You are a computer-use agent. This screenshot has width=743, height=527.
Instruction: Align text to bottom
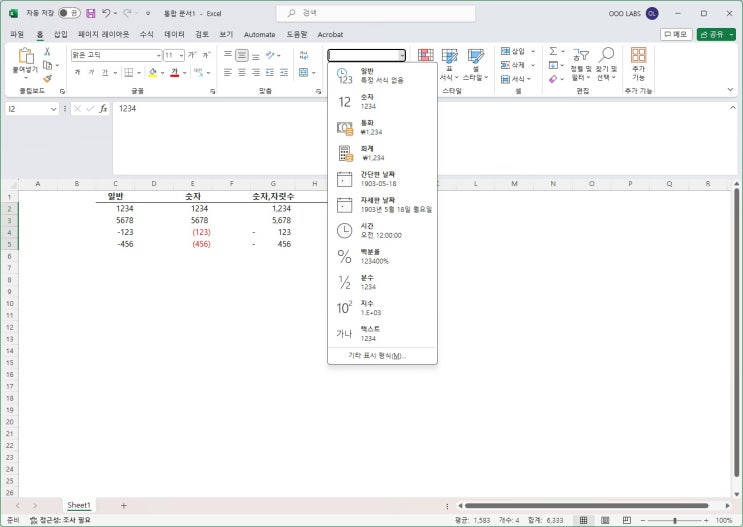[x=256, y=55]
